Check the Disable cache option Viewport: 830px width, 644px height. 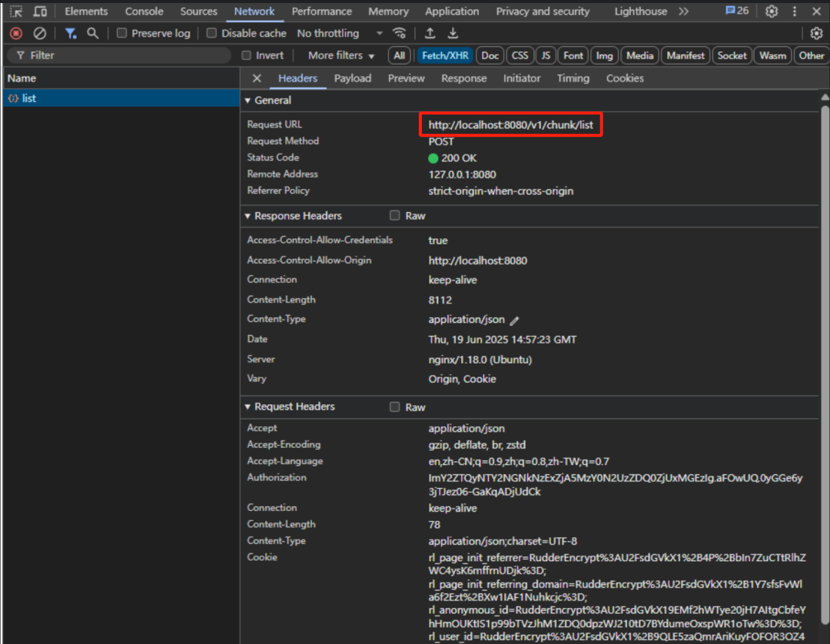click(212, 33)
